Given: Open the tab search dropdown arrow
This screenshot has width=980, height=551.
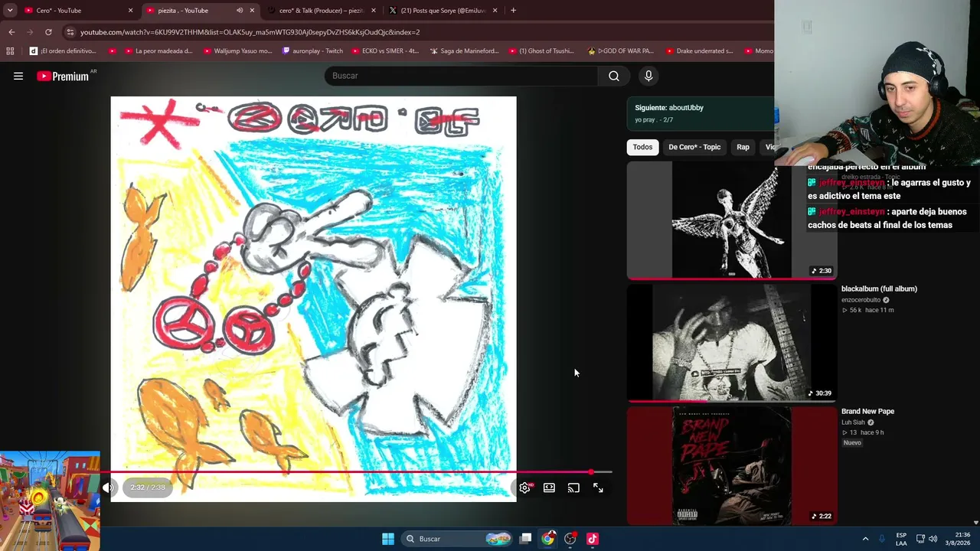Looking at the screenshot, I should 10,11.
